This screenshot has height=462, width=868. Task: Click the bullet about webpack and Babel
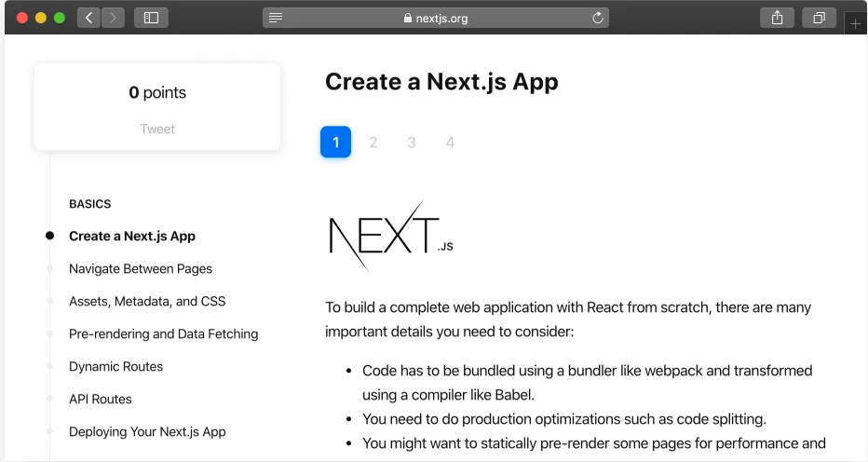588,383
